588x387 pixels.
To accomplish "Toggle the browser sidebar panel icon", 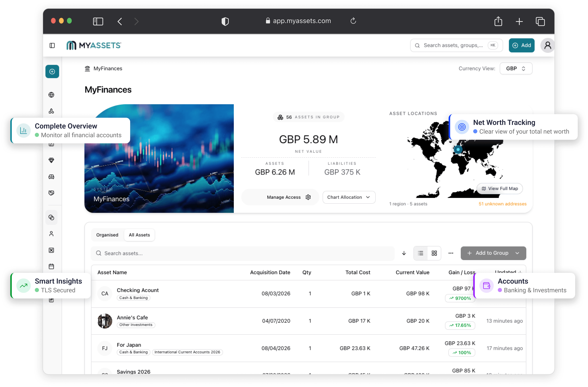I will pyautogui.click(x=98, y=21).
